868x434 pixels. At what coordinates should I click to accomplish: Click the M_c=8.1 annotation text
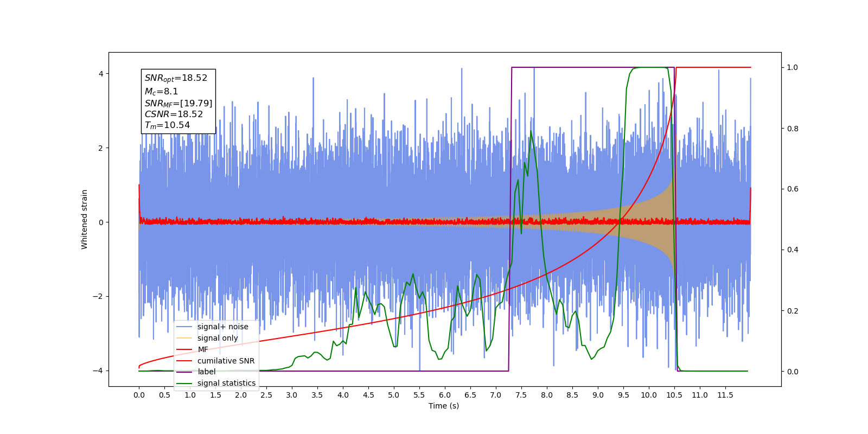click(161, 92)
